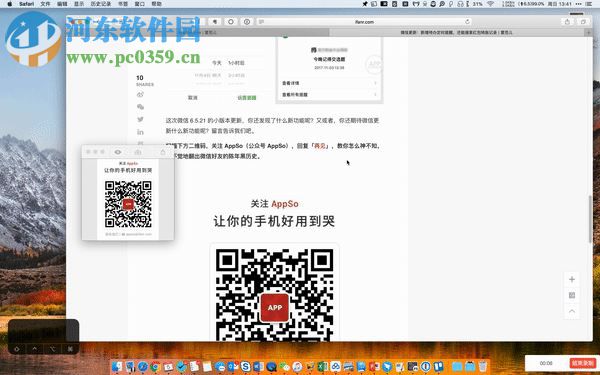Open the Apple menu
Viewport: 600px width, 375px height.
pos(10,4)
